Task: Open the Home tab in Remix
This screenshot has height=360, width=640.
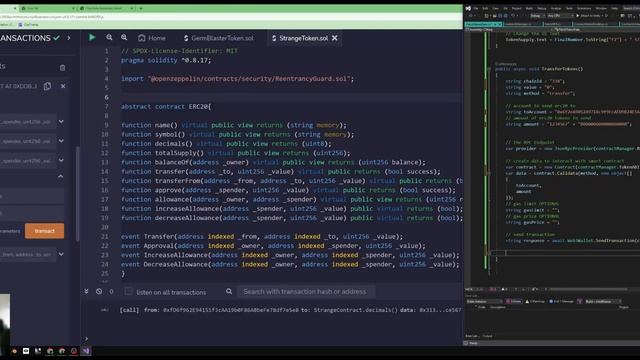Action: click(x=152, y=38)
